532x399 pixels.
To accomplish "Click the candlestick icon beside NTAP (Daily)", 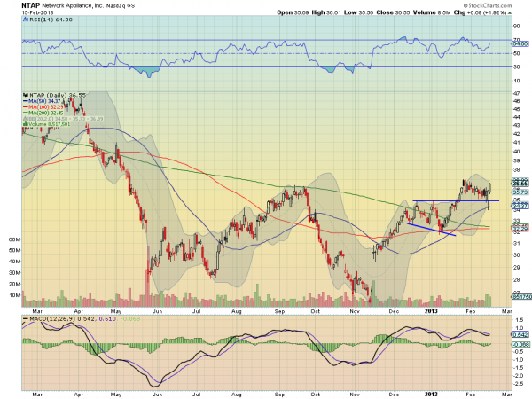I will (26, 95).
